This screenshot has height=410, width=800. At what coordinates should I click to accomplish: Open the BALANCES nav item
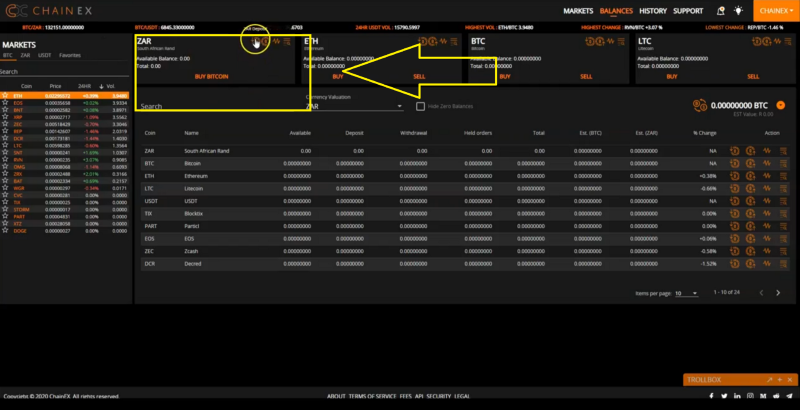tap(616, 11)
